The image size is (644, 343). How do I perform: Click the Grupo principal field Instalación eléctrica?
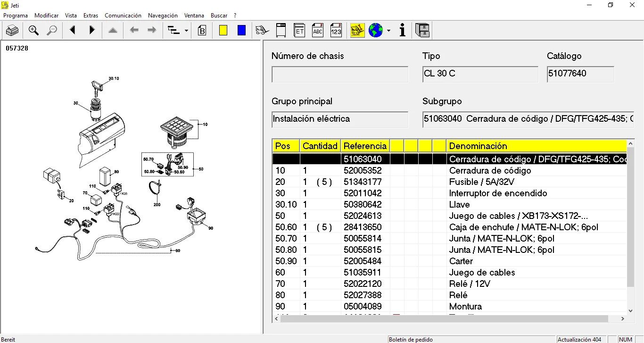click(x=340, y=119)
